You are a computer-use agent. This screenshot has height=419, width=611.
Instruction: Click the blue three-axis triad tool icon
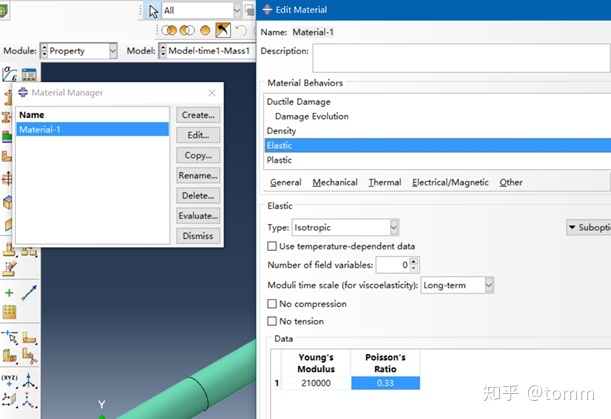click(x=29, y=380)
